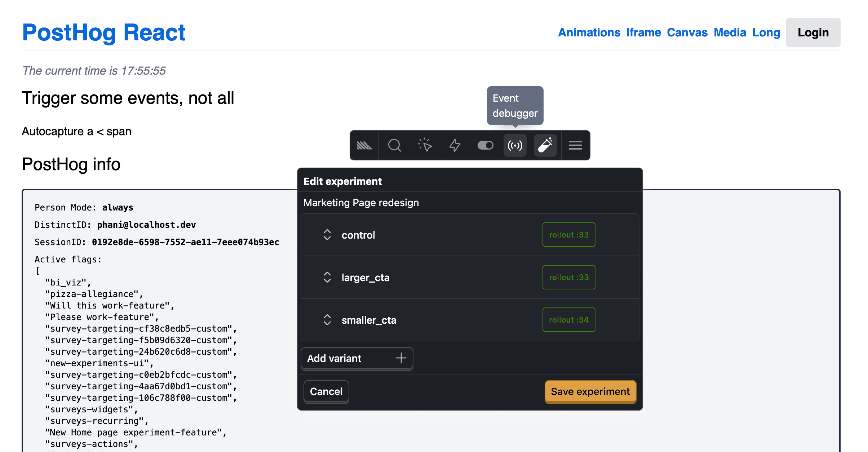
Task: Open the toolbar search magnifier icon
Action: pyautogui.click(x=394, y=145)
